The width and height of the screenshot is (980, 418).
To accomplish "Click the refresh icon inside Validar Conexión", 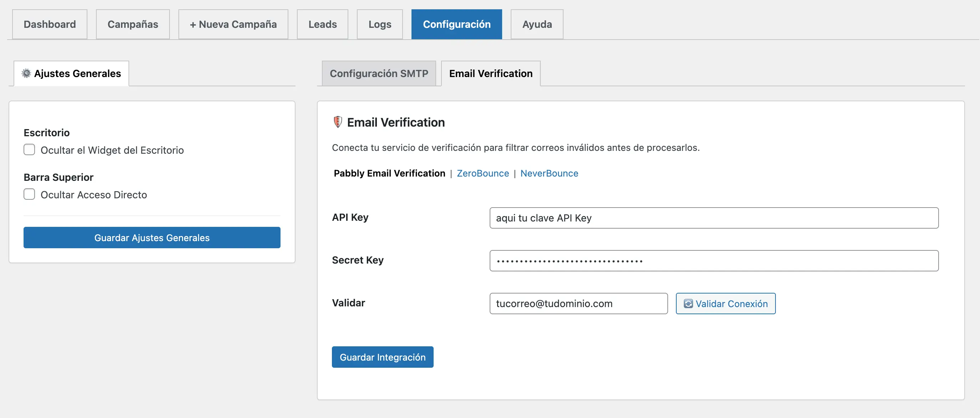I will click(x=688, y=304).
